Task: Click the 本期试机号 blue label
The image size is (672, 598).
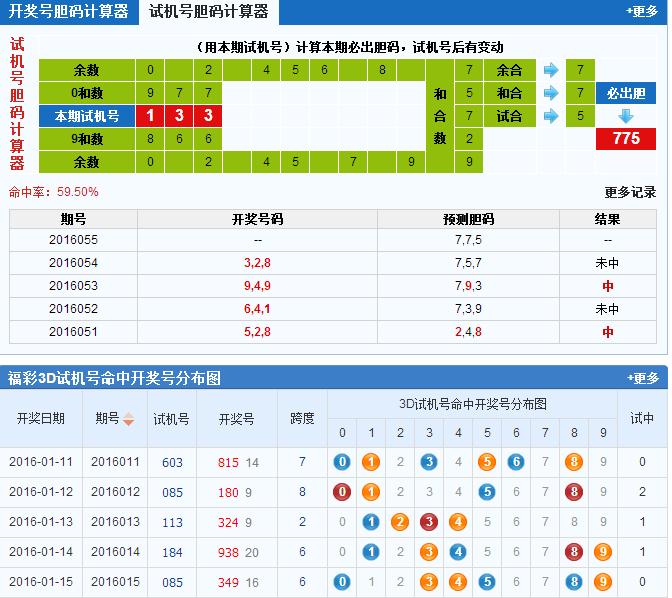Action: pos(86,116)
